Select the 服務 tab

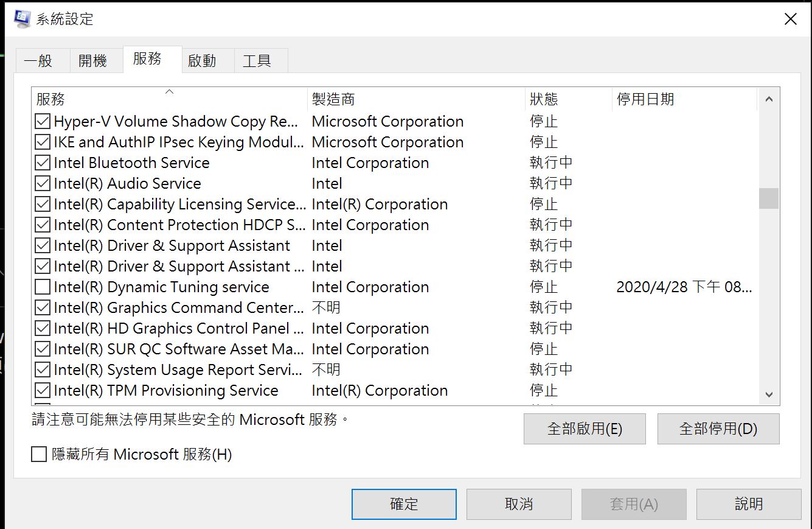pos(152,59)
